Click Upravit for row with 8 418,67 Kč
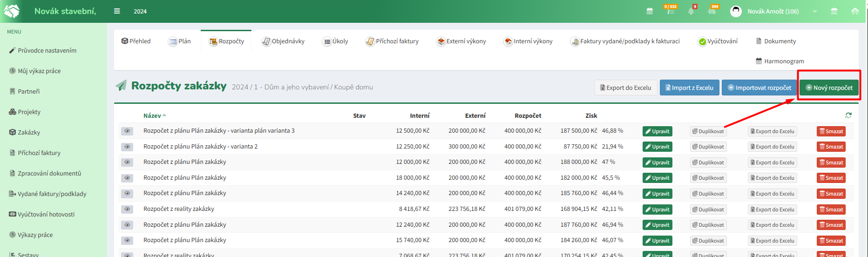Image resolution: width=868 pixels, height=257 pixels. click(657, 210)
